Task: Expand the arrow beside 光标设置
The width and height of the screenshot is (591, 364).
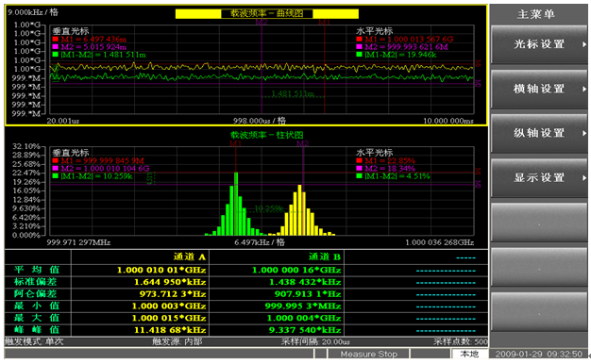Action: (x=583, y=44)
